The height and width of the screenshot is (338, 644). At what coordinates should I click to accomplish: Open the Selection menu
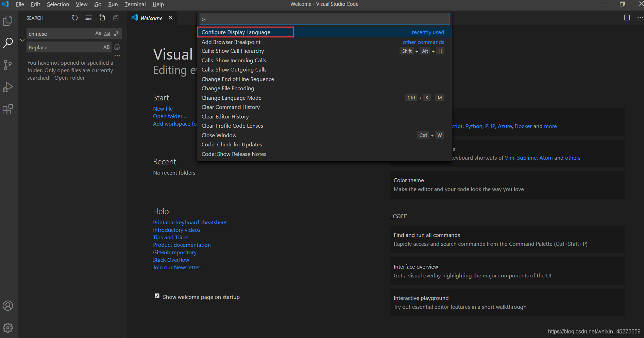(x=58, y=4)
